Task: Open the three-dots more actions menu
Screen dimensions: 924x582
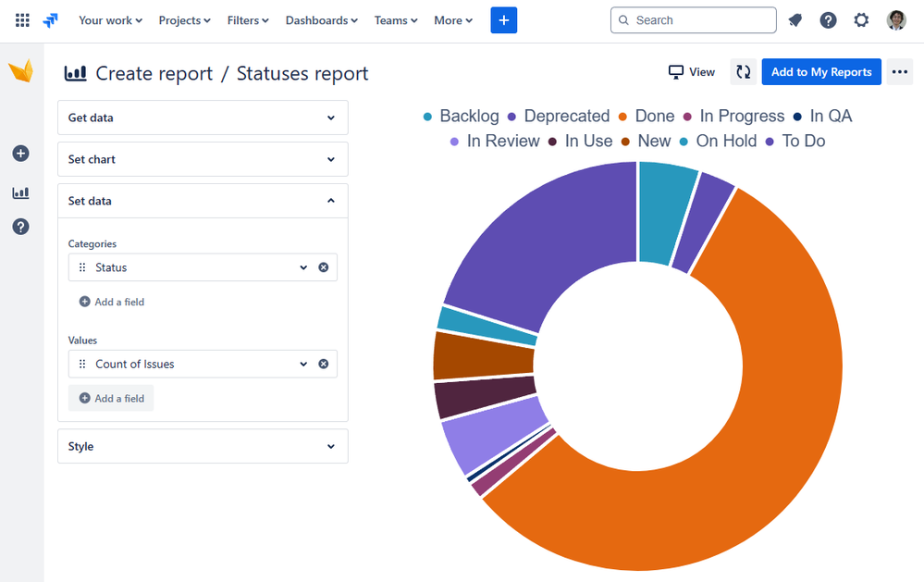Action: pos(899,72)
